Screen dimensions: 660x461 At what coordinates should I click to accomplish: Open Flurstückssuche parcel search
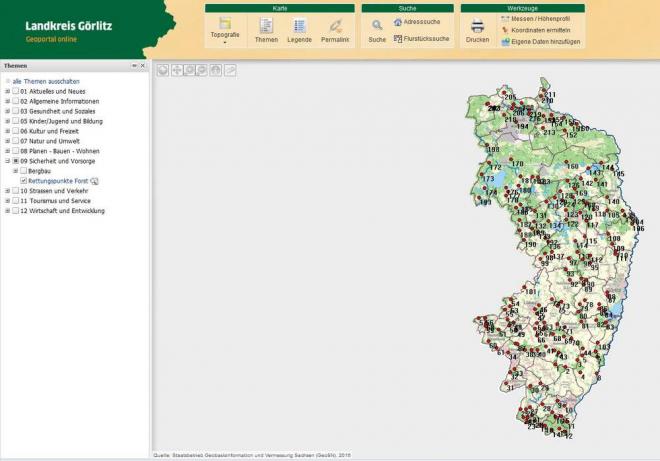[421, 39]
